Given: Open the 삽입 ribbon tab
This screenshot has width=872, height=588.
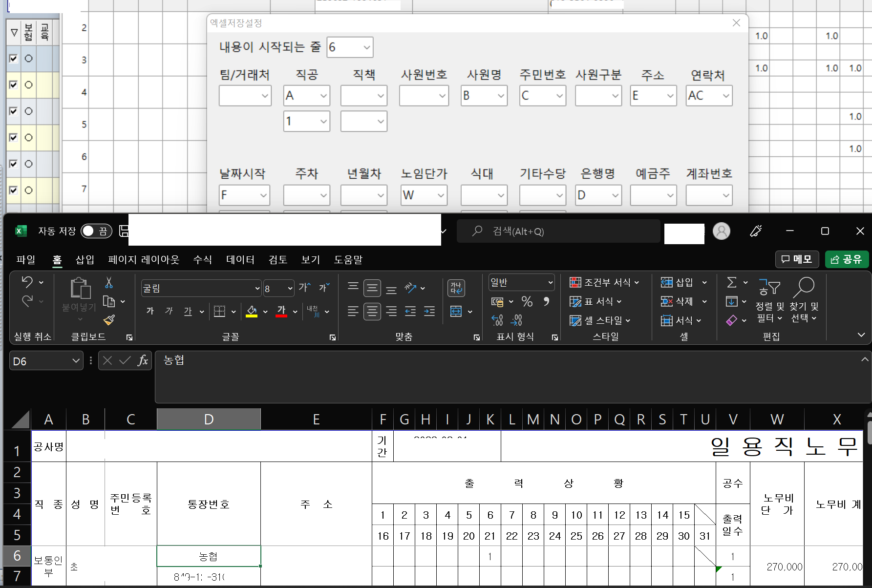Looking at the screenshot, I should coord(85,260).
